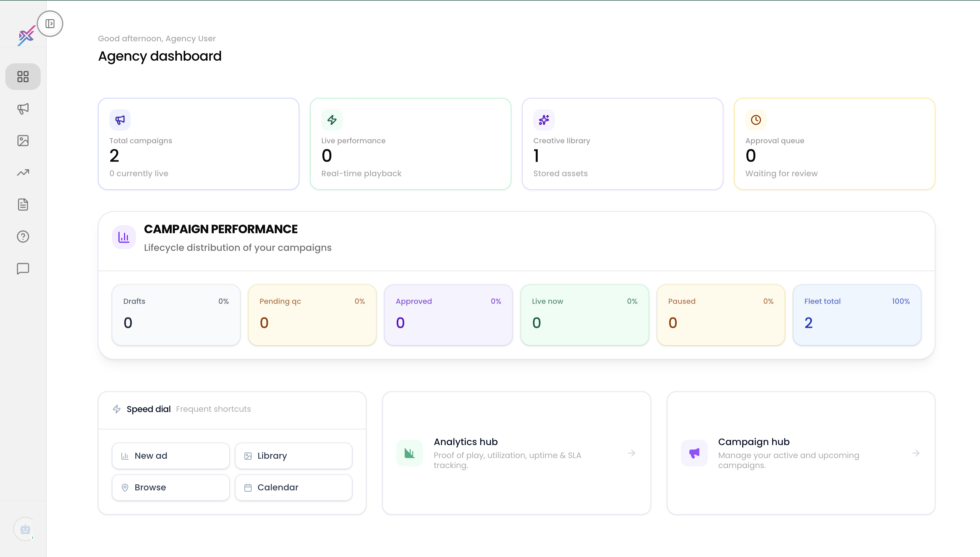
Task: Click the megaphone icon on Total campaigns card
Action: (x=120, y=120)
